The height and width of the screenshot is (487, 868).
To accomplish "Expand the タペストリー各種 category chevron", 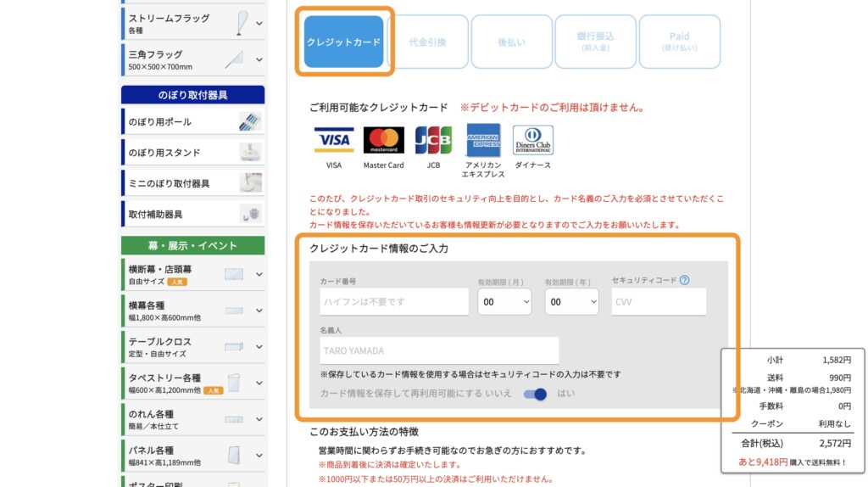I will [x=259, y=383].
